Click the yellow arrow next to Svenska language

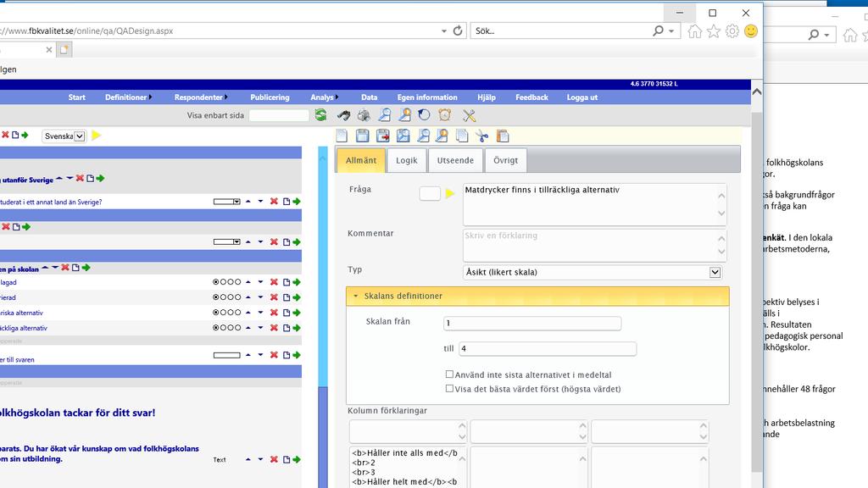(97, 136)
